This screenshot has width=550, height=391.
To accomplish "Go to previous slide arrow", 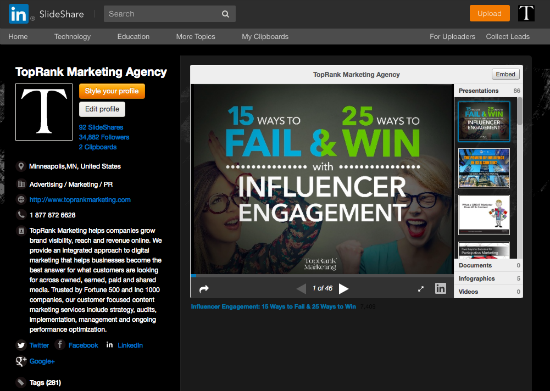I will [x=301, y=289].
